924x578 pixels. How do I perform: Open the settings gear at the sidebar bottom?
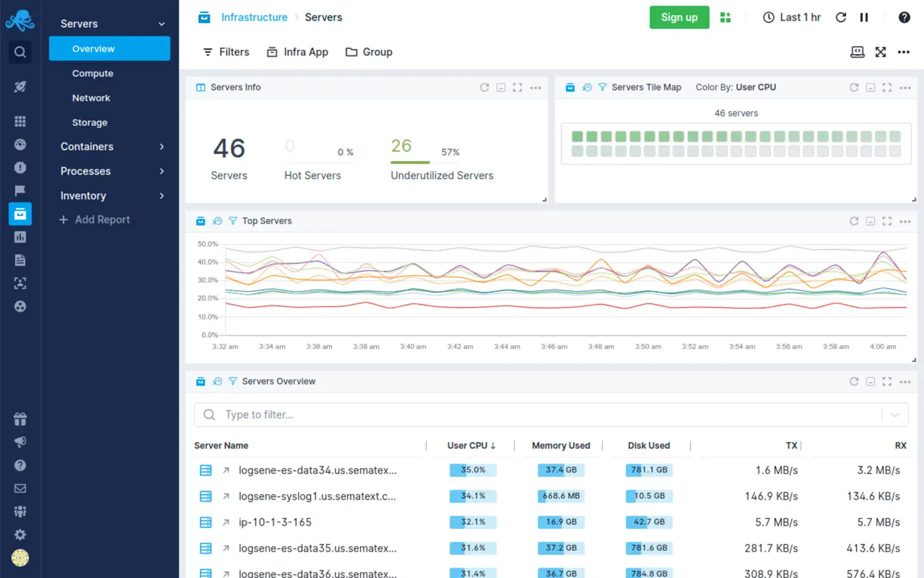pyautogui.click(x=20, y=535)
